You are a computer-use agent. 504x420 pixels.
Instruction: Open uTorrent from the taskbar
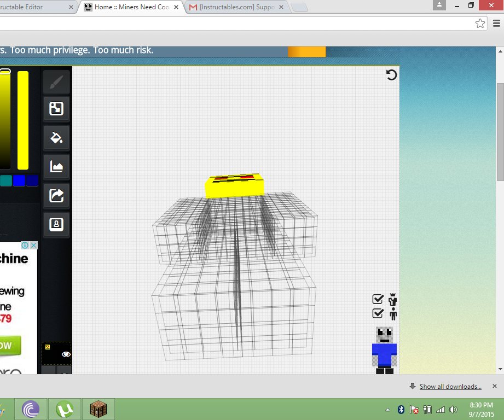point(65,409)
